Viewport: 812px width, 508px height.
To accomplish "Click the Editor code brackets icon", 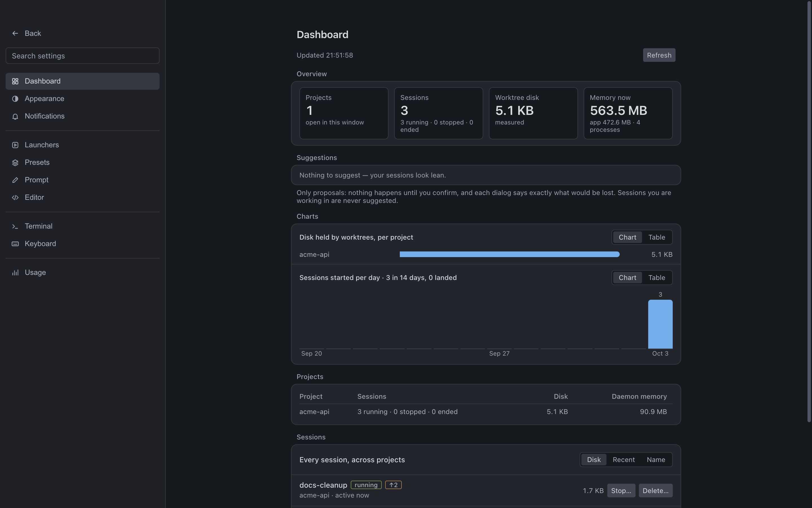I will pyautogui.click(x=15, y=198).
